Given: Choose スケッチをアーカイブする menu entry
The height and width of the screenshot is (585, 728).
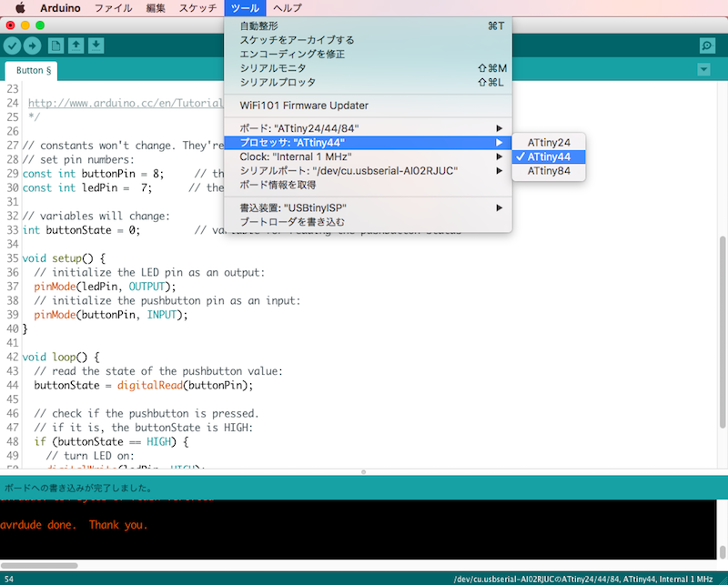Looking at the screenshot, I should tap(369, 40).
